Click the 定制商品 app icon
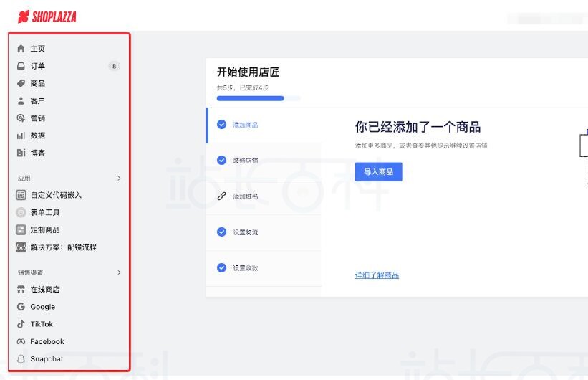The height and width of the screenshot is (380, 588). (x=21, y=230)
